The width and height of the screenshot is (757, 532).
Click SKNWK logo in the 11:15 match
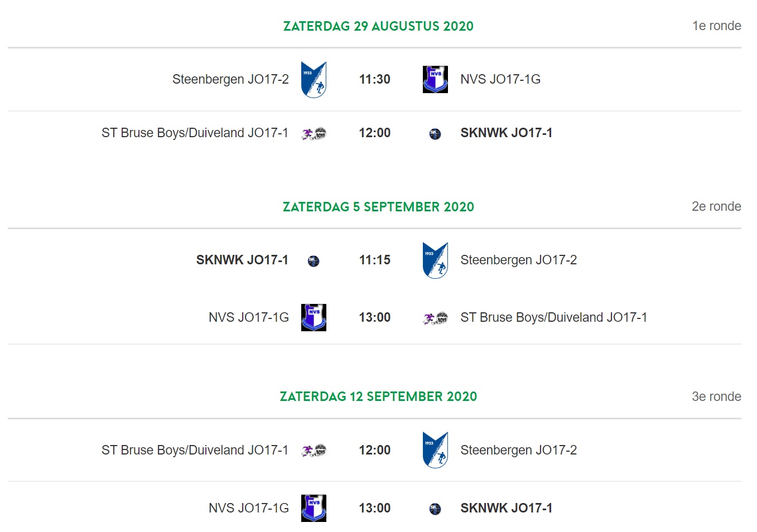[x=314, y=261]
